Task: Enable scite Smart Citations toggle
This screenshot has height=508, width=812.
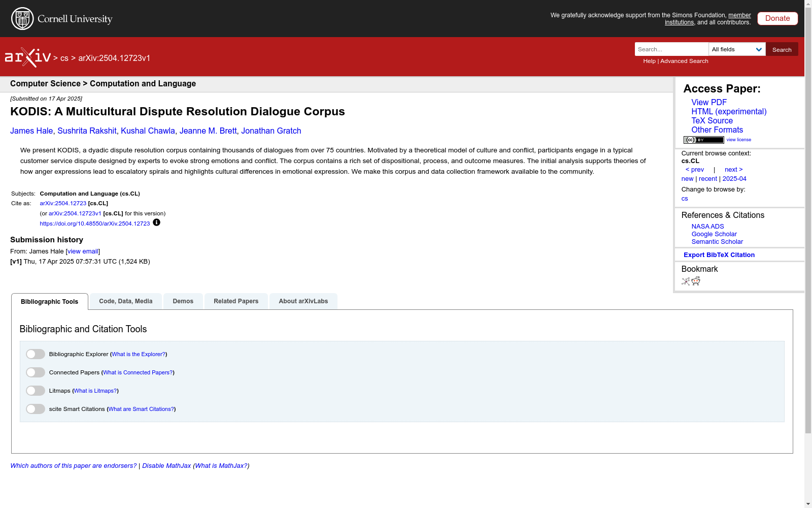Action: pos(36,409)
